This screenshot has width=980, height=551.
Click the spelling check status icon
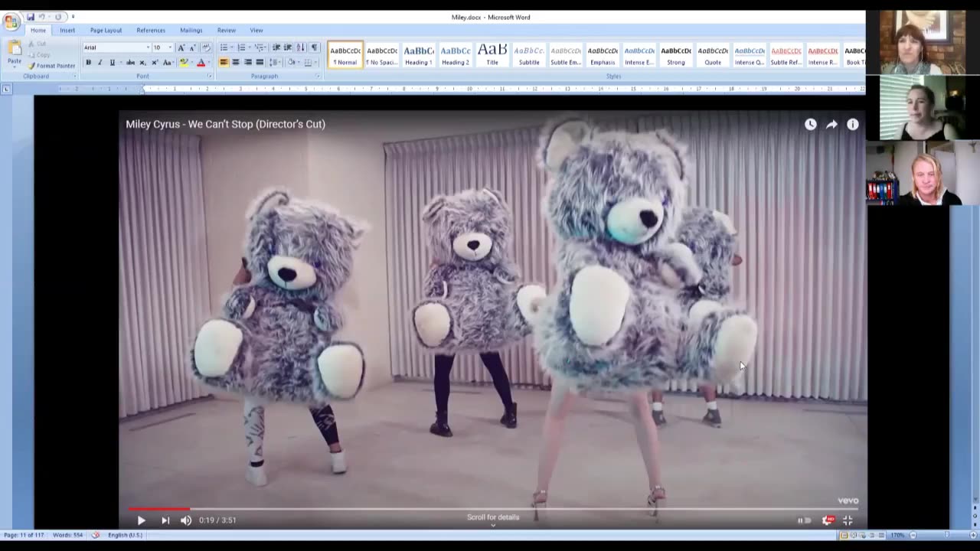click(x=96, y=535)
